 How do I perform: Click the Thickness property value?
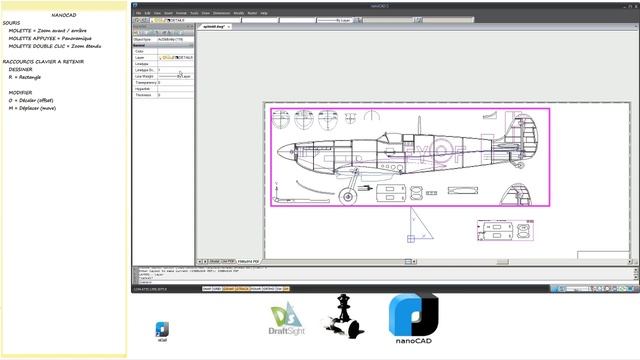click(176, 95)
